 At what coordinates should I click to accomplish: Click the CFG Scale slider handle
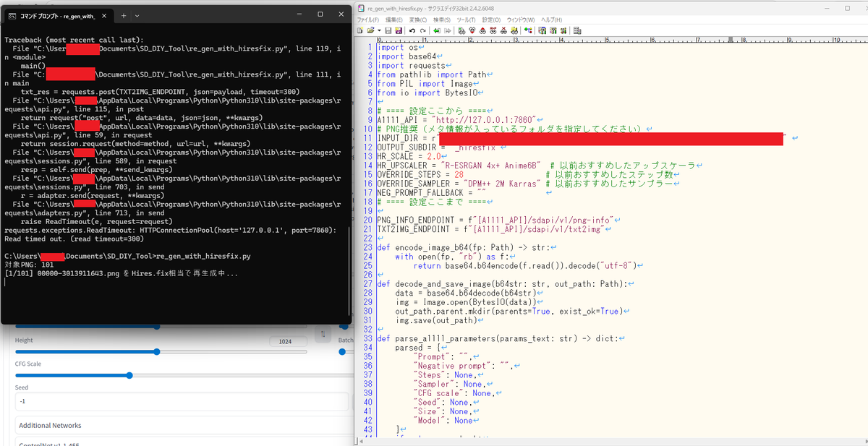click(130, 374)
